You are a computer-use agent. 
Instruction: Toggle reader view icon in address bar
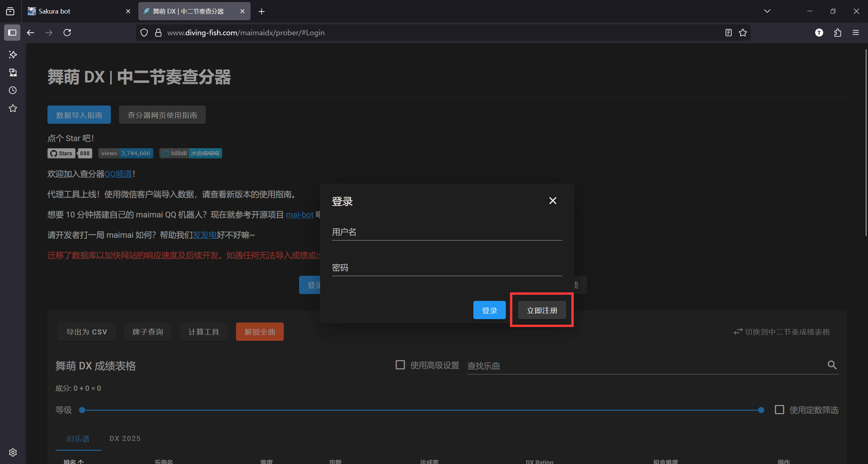728,33
